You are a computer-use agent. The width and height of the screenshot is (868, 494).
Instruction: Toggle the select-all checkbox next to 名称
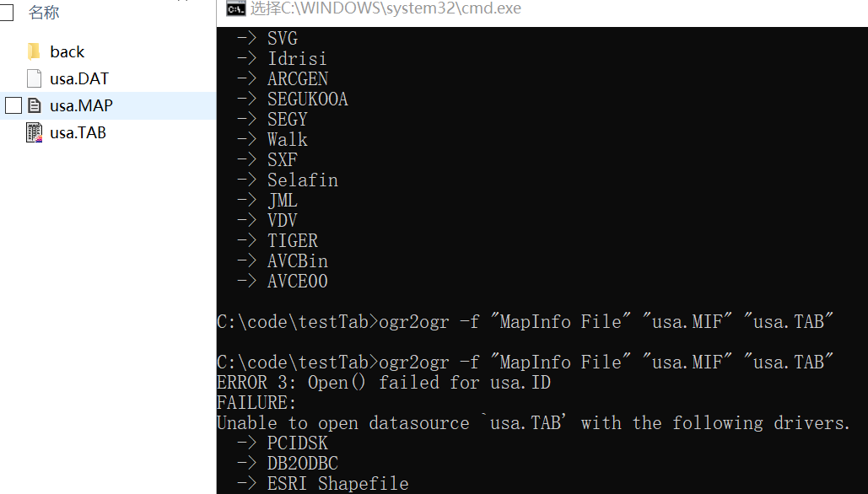point(8,12)
